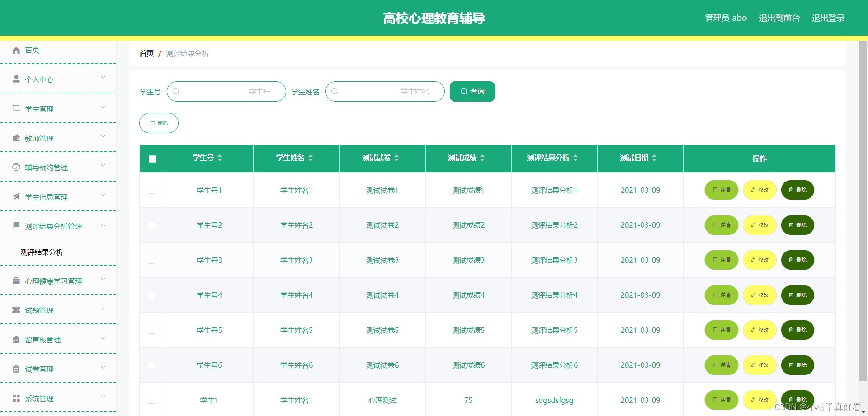Image resolution: width=868 pixels, height=416 pixels.
Task: Expand 试题管理 menu chevron
Action: 103,308
